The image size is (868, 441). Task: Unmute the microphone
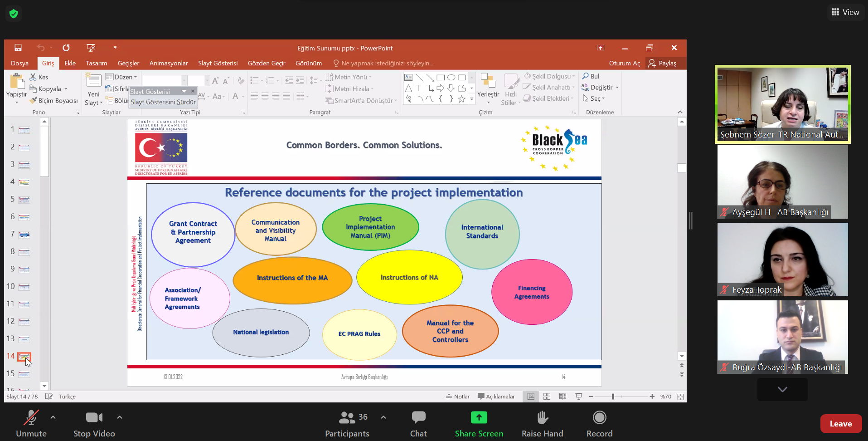(31, 418)
